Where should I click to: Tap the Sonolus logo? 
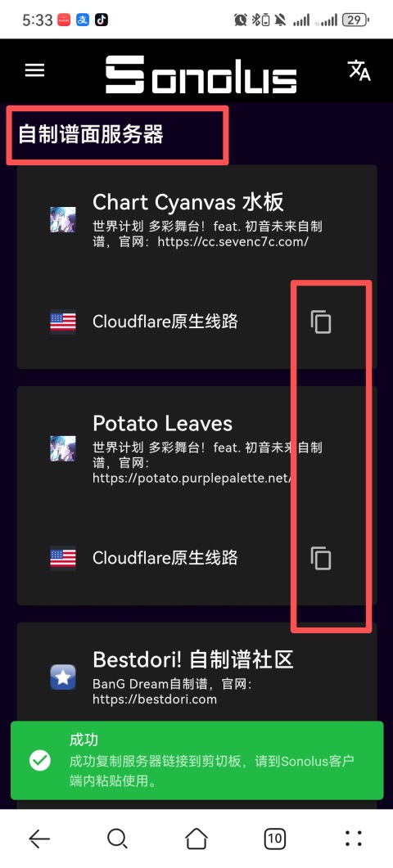(201, 74)
